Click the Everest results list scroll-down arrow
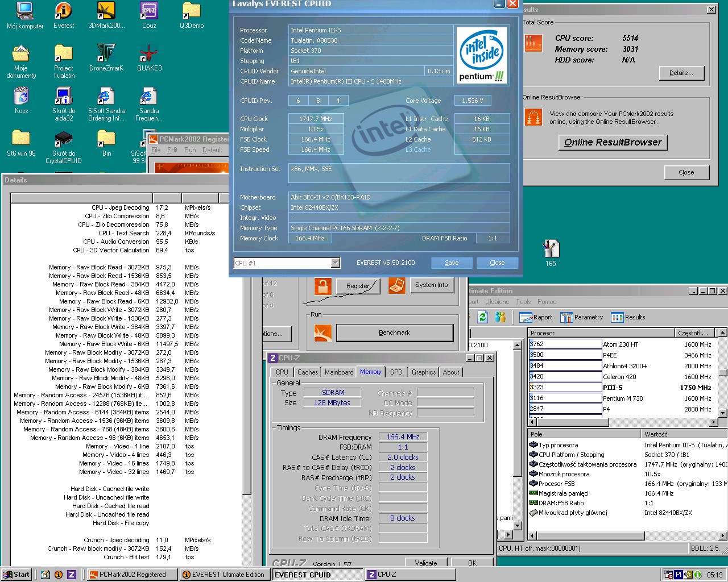The height and width of the screenshot is (582, 728). tap(722, 413)
